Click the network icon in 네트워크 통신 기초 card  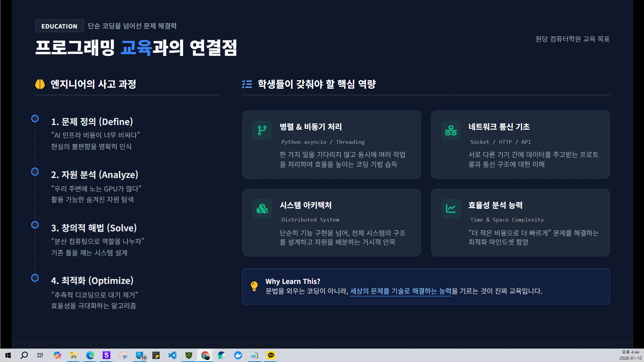coord(451,130)
